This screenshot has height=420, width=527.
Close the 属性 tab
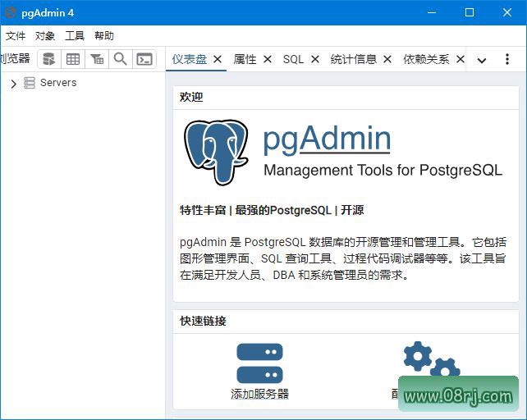pos(268,59)
